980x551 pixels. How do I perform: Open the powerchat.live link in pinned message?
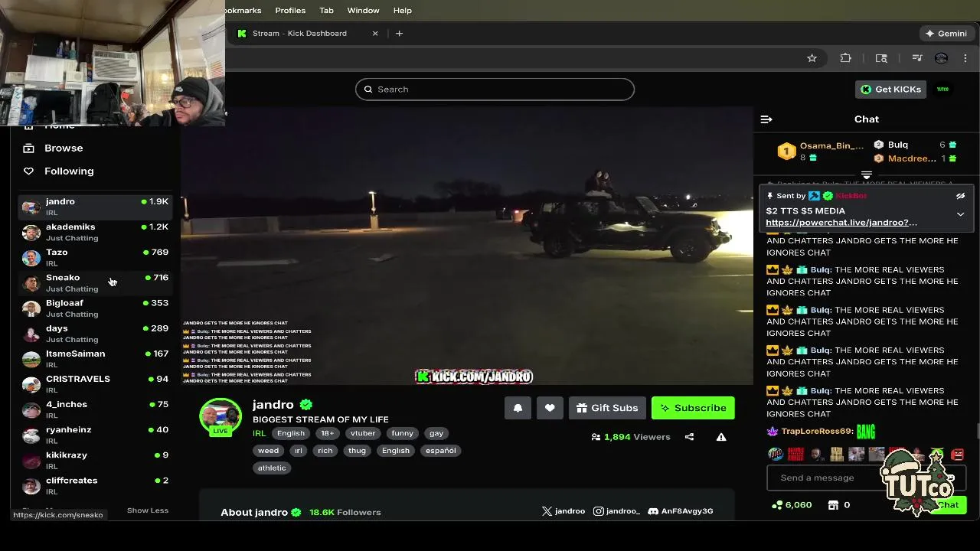pos(841,223)
